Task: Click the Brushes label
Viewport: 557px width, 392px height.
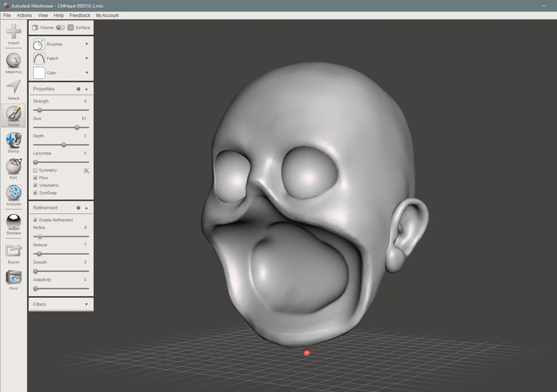Action: point(54,44)
